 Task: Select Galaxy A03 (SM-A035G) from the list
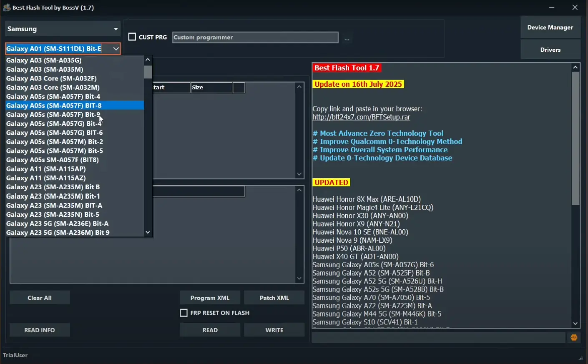point(75,60)
